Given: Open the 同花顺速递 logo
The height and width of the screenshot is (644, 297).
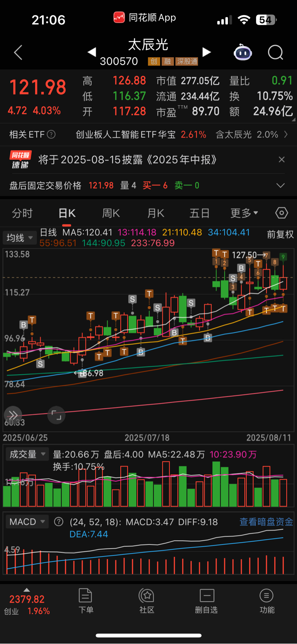Looking at the screenshot, I should [20, 160].
